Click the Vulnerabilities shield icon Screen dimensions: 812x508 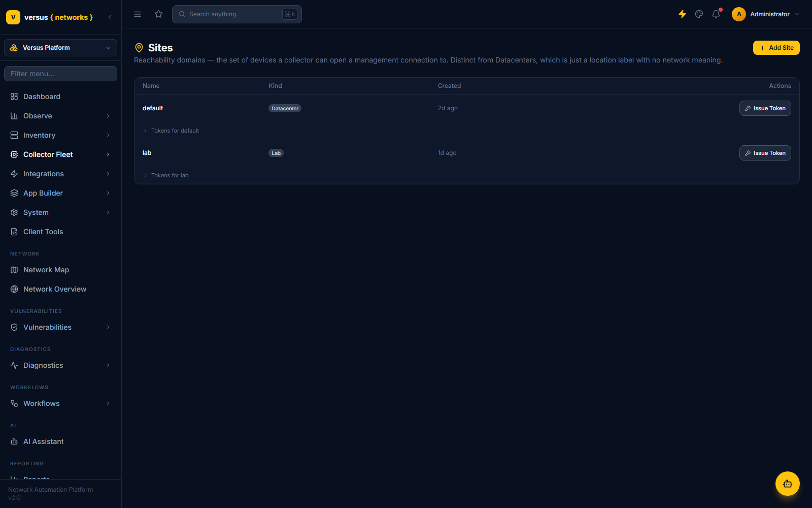pos(14,327)
